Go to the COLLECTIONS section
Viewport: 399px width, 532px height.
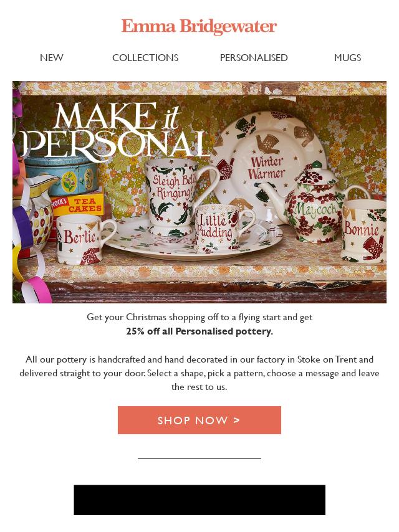tap(145, 58)
